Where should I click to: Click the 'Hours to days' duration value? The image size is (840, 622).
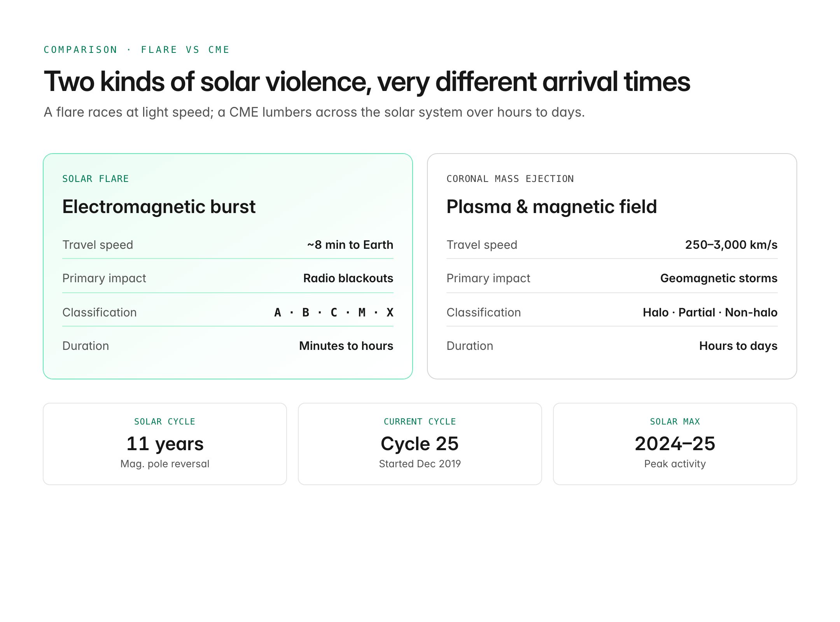click(x=738, y=346)
